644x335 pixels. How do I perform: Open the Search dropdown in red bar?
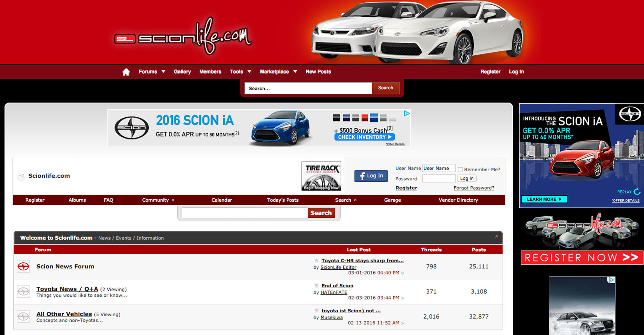[346, 200]
